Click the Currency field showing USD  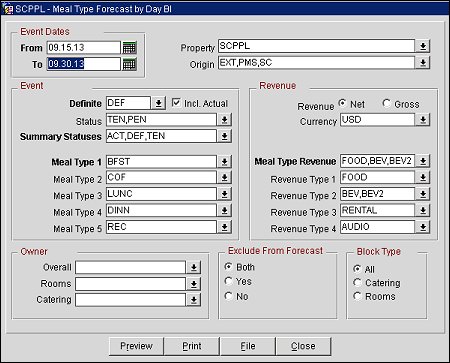coord(378,120)
